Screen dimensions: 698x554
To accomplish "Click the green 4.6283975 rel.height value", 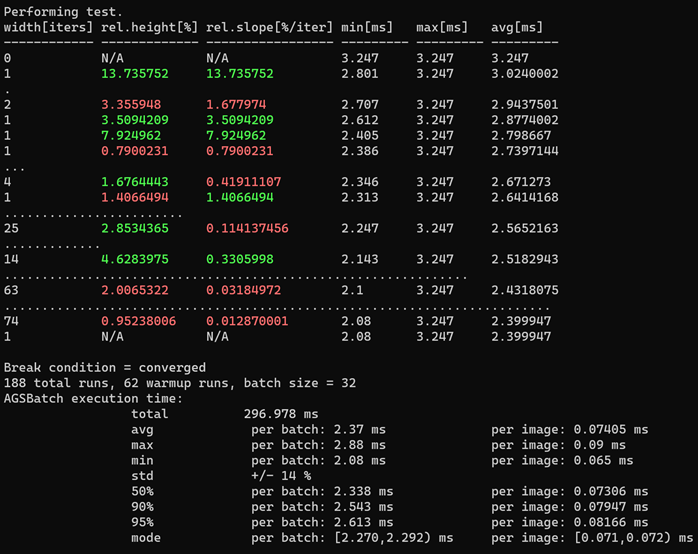I will click(138, 258).
